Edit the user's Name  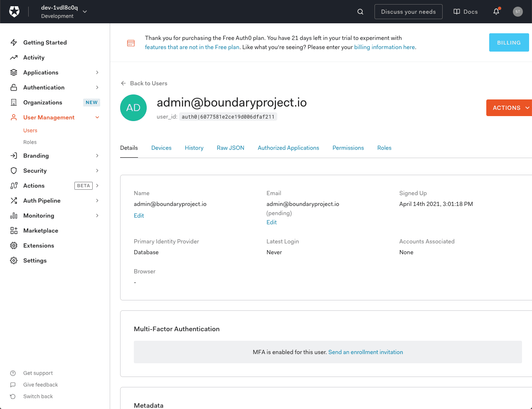[139, 216]
